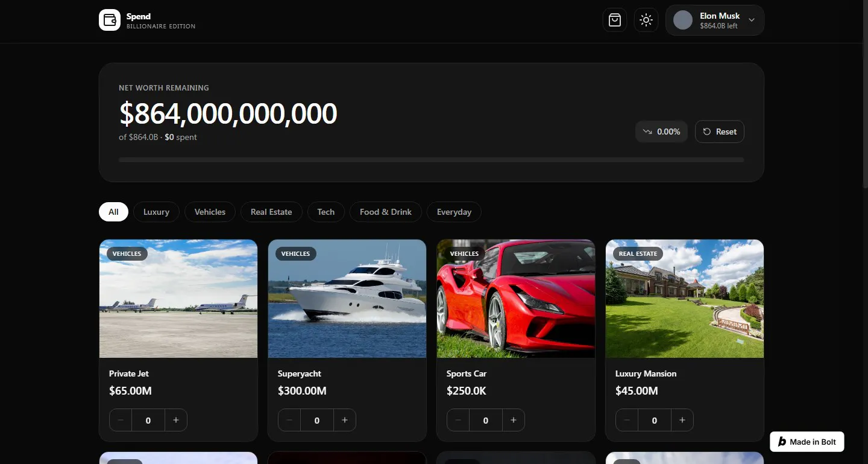This screenshot has height=464, width=868.
Task: Increase Private Jet quantity with plus
Action: (x=176, y=420)
